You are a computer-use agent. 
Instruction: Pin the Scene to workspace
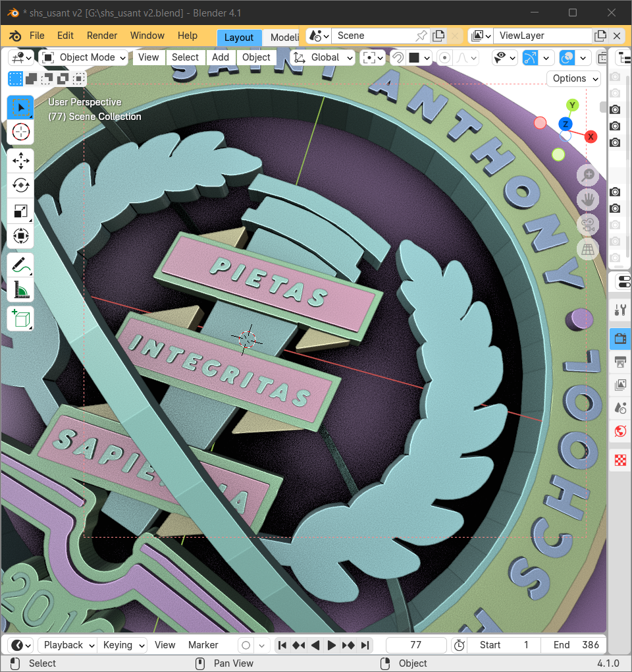click(421, 36)
